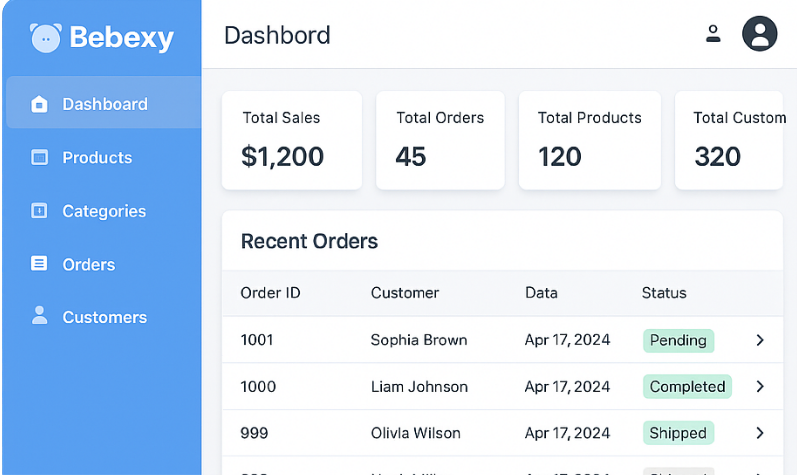Open the dark profile avatar menu
The height and width of the screenshot is (476, 797).
click(759, 34)
